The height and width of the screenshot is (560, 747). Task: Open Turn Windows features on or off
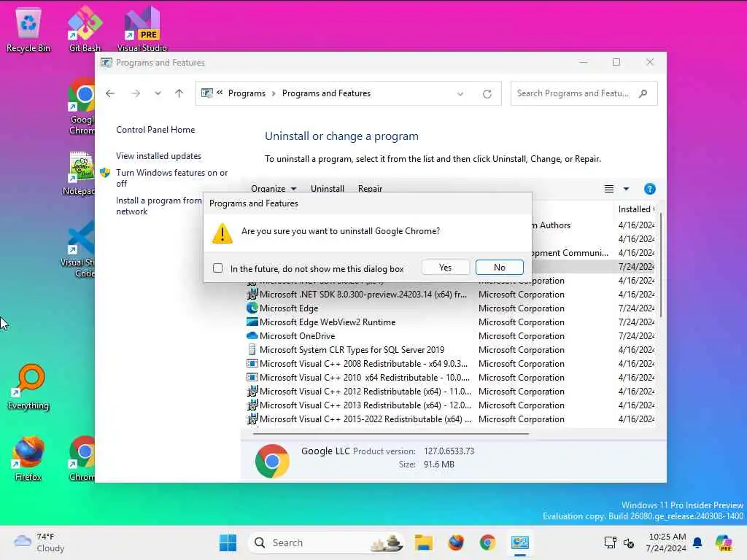click(x=171, y=178)
